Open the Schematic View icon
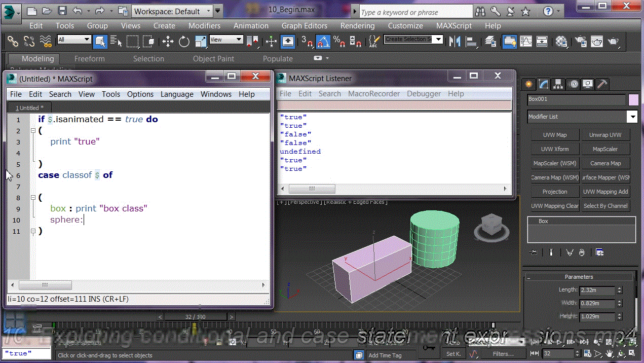The width and height of the screenshot is (644, 363). coord(542,41)
